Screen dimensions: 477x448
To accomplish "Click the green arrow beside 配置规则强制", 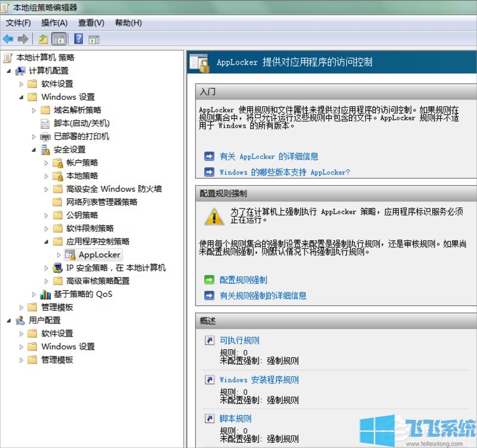I will click(x=209, y=280).
